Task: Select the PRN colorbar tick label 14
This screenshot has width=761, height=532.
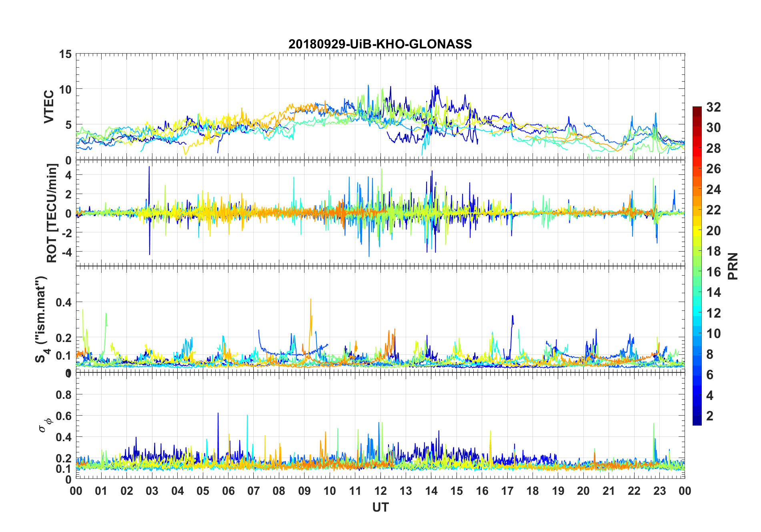Action: click(714, 292)
